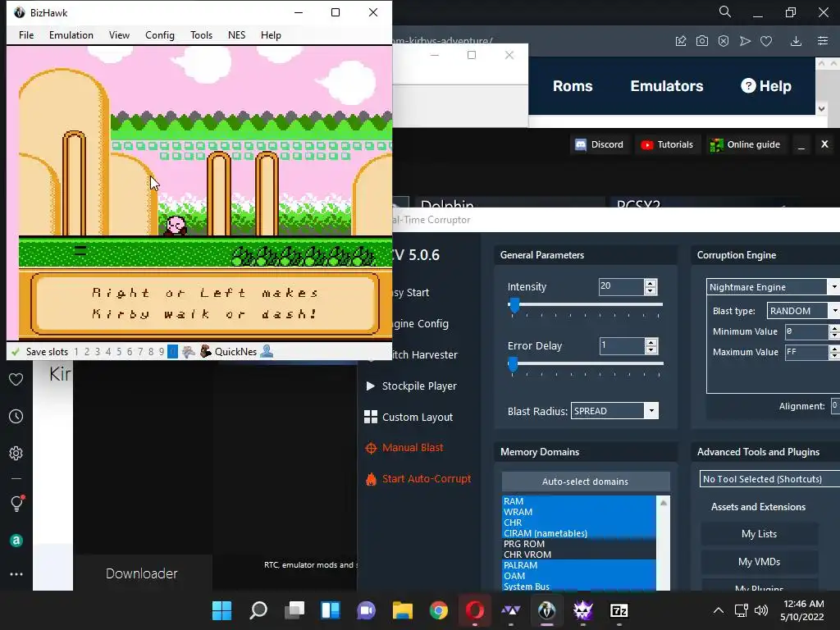Open the Help menu in BizHawk

271,34
